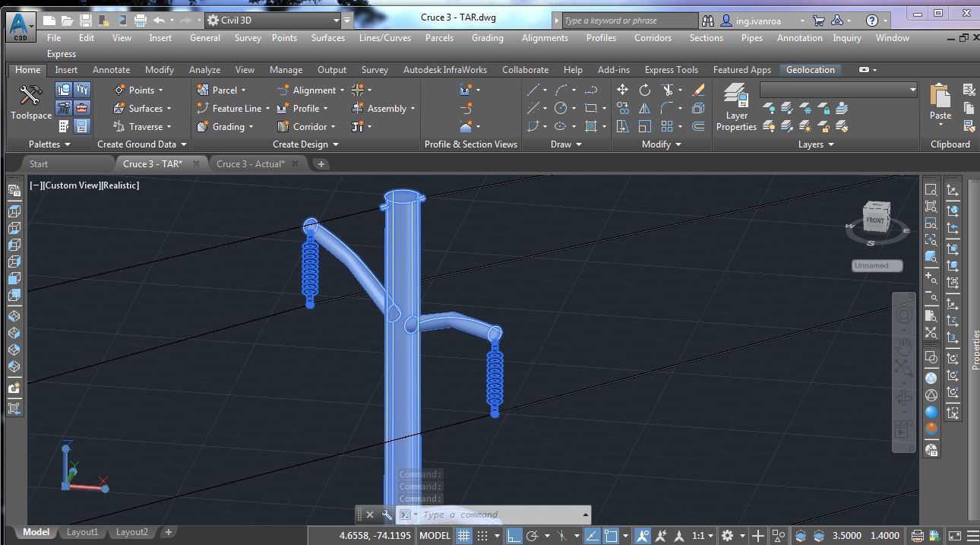Open the Geolocation ribbon tab

(810, 69)
